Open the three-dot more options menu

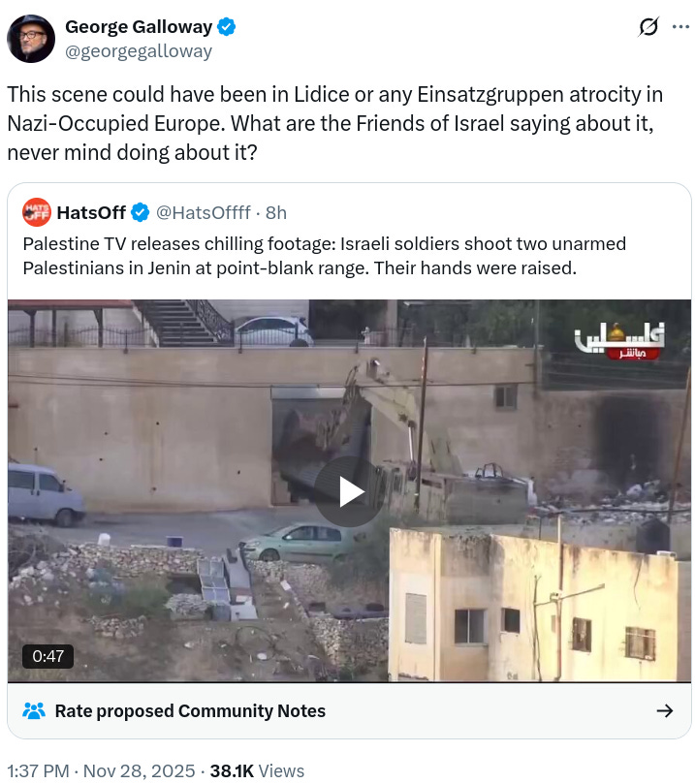click(x=680, y=26)
